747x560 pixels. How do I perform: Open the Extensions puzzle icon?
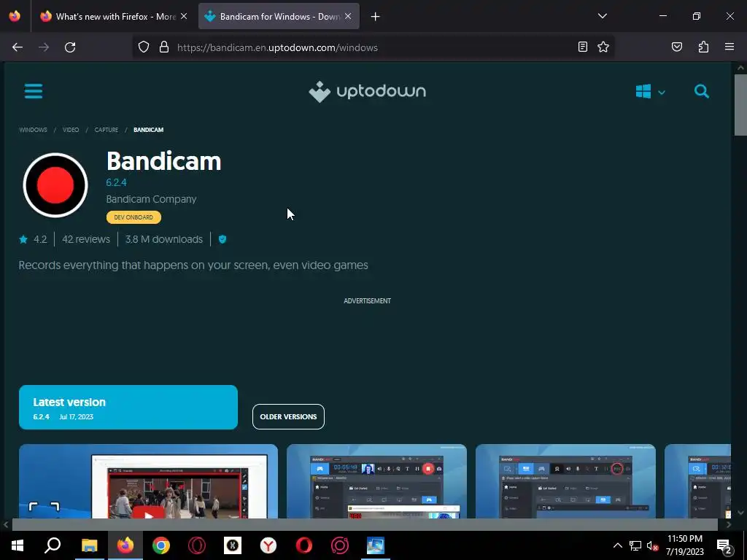pyautogui.click(x=703, y=47)
